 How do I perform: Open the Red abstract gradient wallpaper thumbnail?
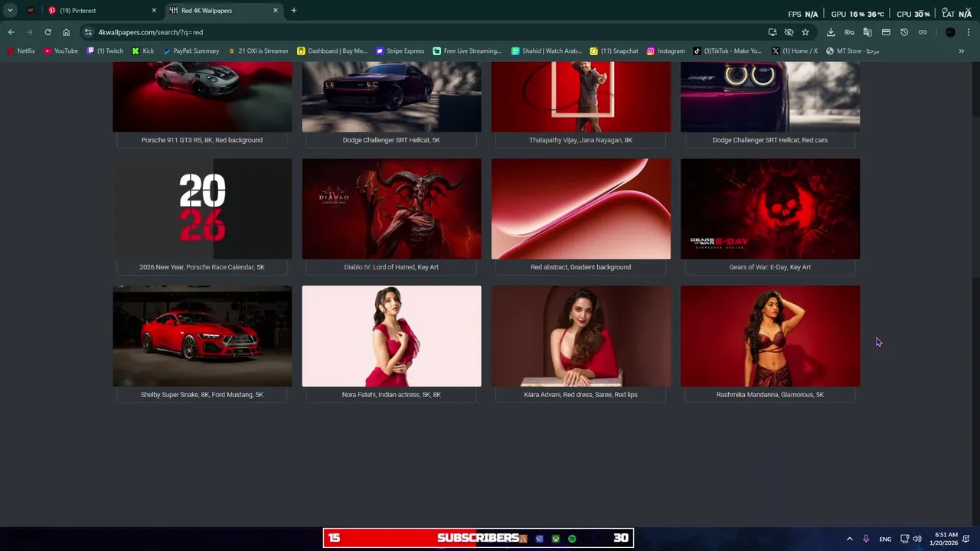point(580,209)
